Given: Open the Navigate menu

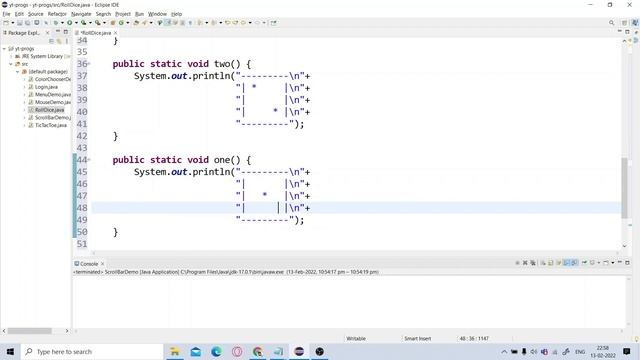Looking at the screenshot, I should point(81,14).
